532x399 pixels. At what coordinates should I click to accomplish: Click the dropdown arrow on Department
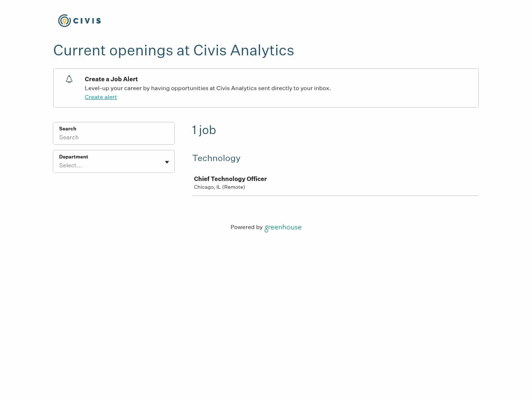click(167, 162)
